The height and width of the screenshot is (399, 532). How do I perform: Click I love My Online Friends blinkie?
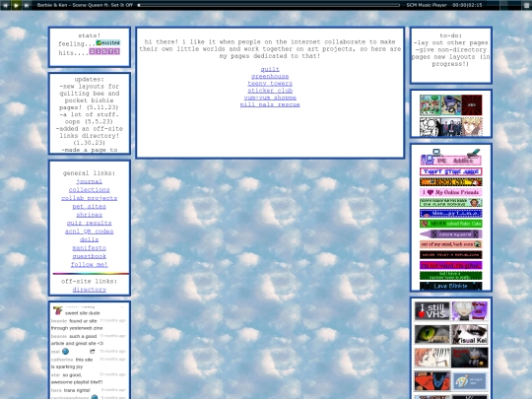pyautogui.click(x=451, y=192)
